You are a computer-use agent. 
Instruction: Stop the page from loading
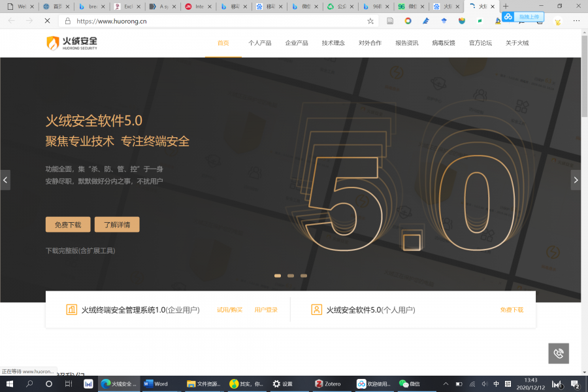coord(47,21)
